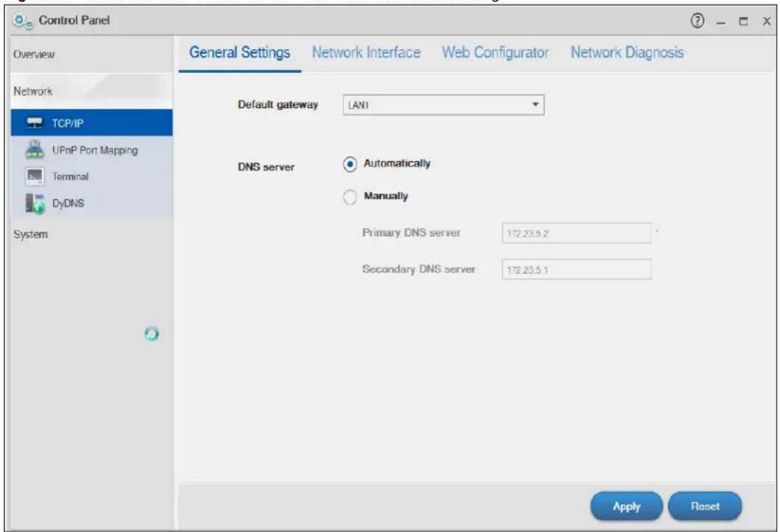Click the DyDNS server globe icon
Viewport: 780px width, 532px height.
[35, 204]
